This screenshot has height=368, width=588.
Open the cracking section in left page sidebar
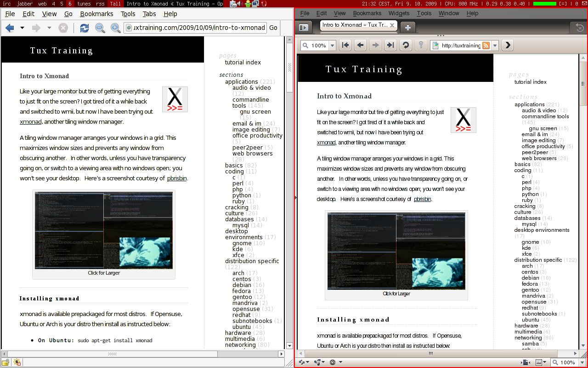click(237, 207)
